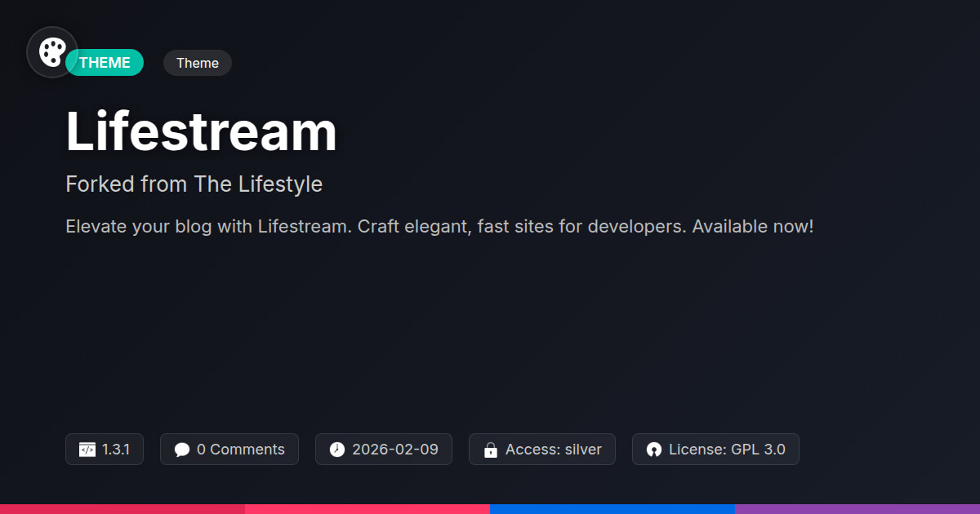Image resolution: width=980 pixels, height=514 pixels.
Task: Click the pink stripe in the bottom bar
Action: point(367,509)
